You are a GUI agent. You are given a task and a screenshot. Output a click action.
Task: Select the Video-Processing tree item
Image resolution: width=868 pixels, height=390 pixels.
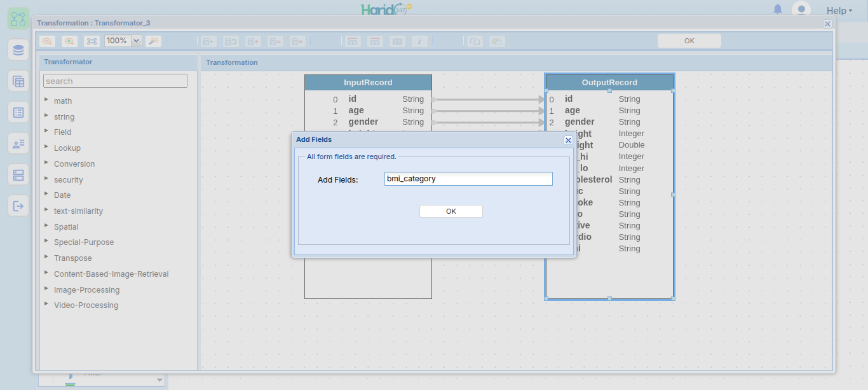86,305
